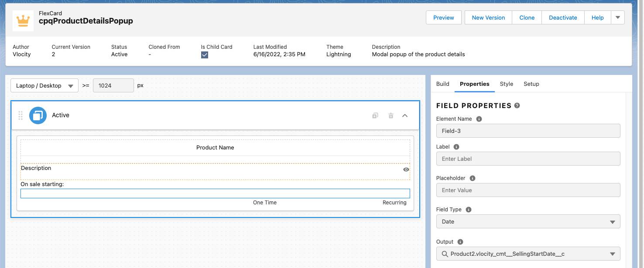Click the Preview button
The height and width of the screenshot is (268, 644).
click(443, 17)
